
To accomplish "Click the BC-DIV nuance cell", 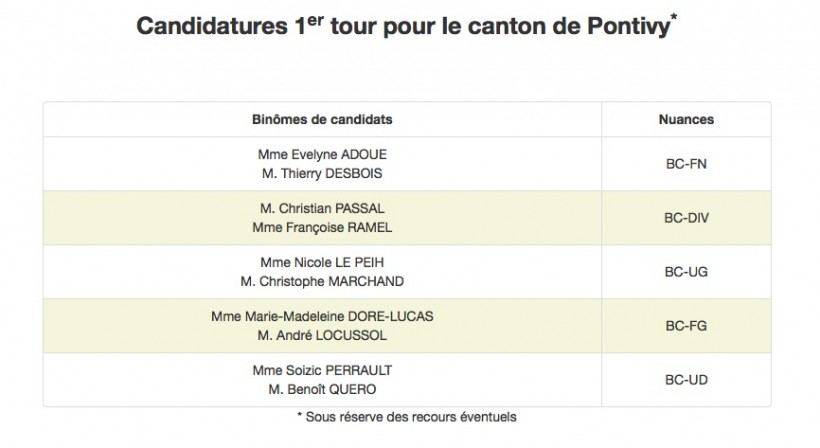I will [x=686, y=218].
